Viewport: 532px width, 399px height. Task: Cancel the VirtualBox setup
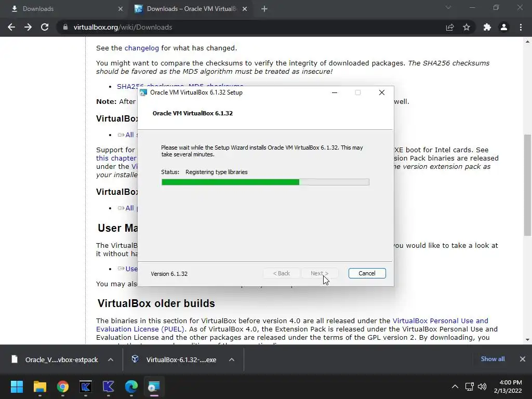pyautogui.click(x=367, y=273)
